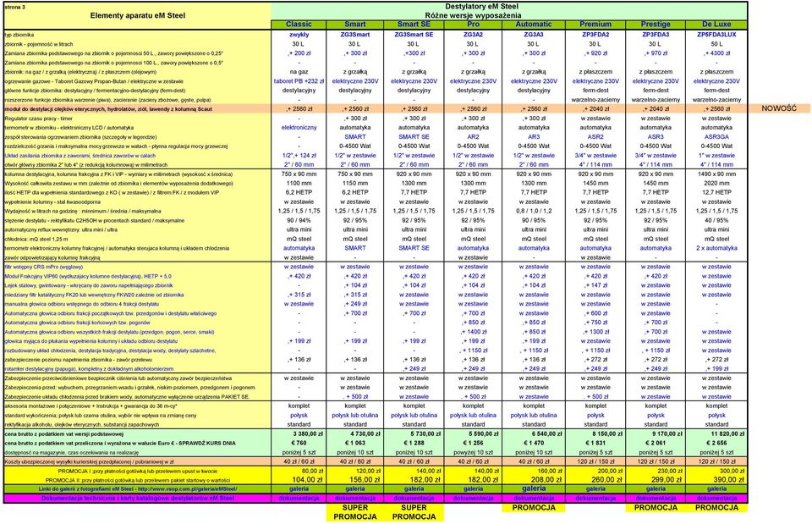Viewport: 812px width, 524px height.
Task: Click the promotion value 208,00 zł
Action: pos(546,480)
